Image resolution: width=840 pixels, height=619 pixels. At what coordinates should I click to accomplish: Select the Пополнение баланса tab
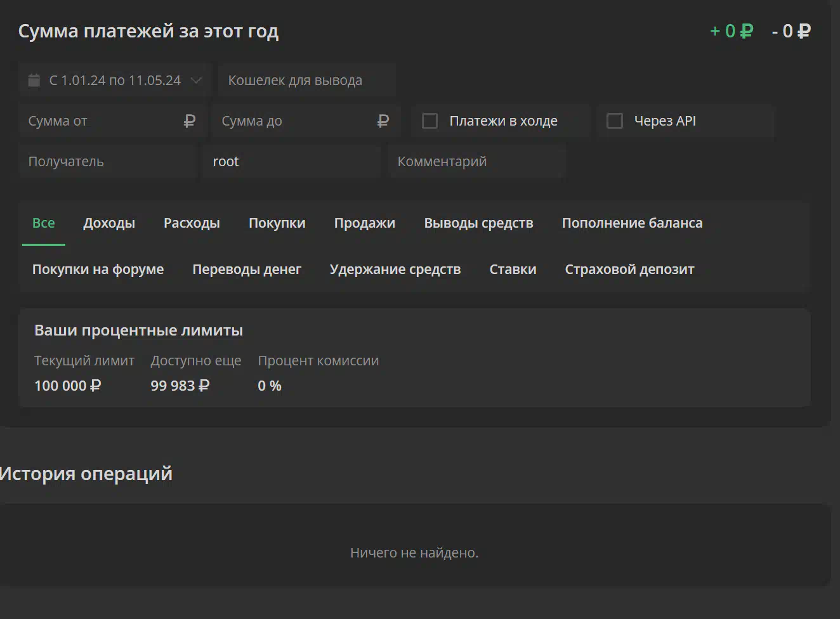tap(632, 223)
